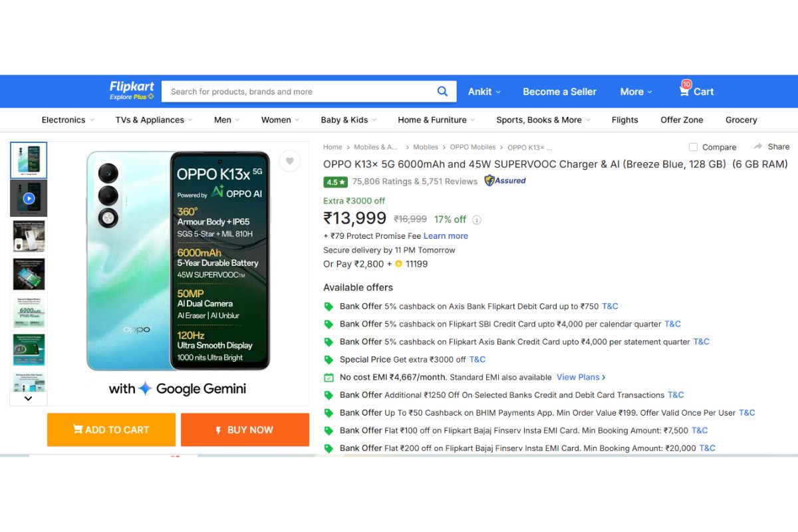This screenshot has height=532, width=798.
Task: Click the ADD TO CART button
Action: (x=110, y=430)
